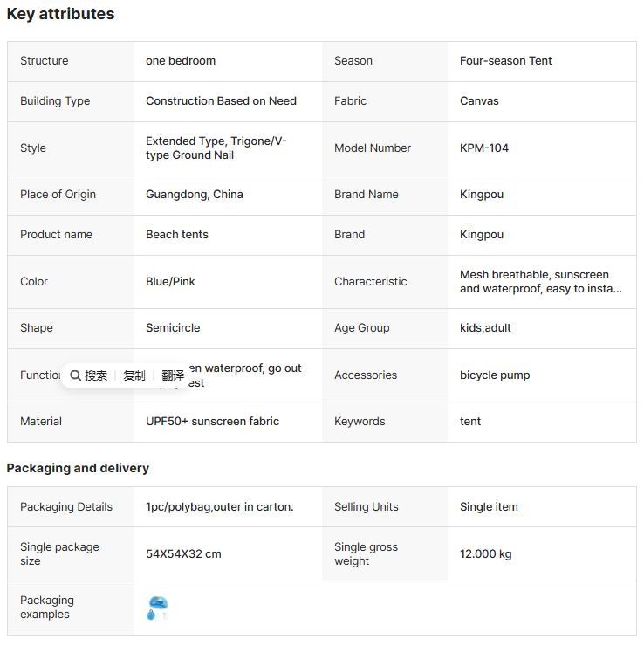Click the Place of Origin value
The height and width of the screenshot is (646, 644).
coord(195,195)
